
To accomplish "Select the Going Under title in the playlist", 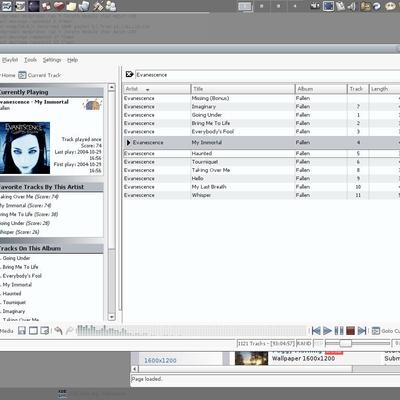I will click(207, 115).
